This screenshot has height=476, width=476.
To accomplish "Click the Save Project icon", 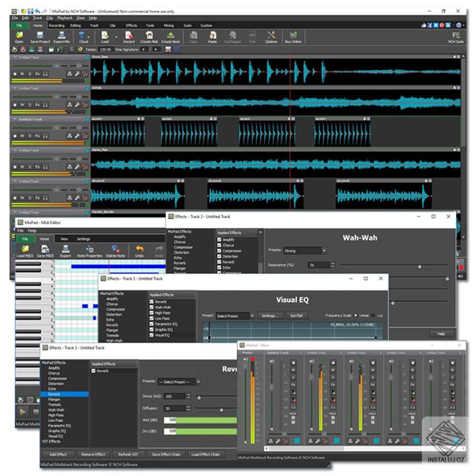I will (x=40, y=36).
